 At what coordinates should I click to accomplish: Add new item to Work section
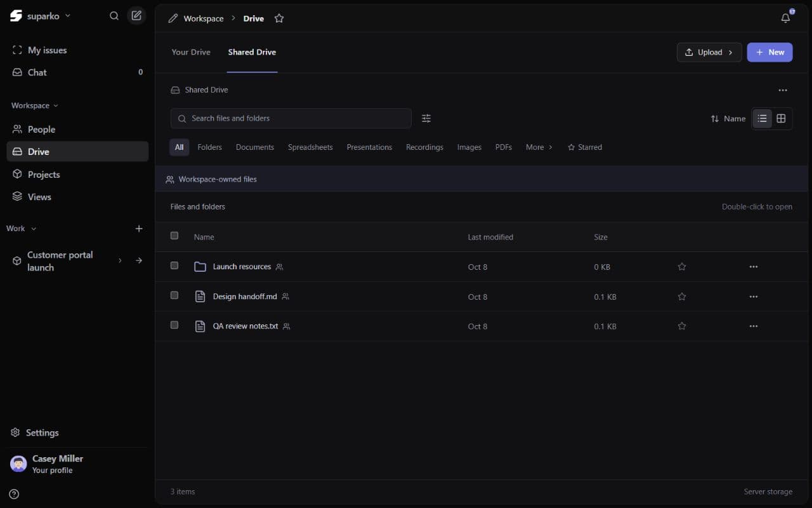(x=139, y=229)
